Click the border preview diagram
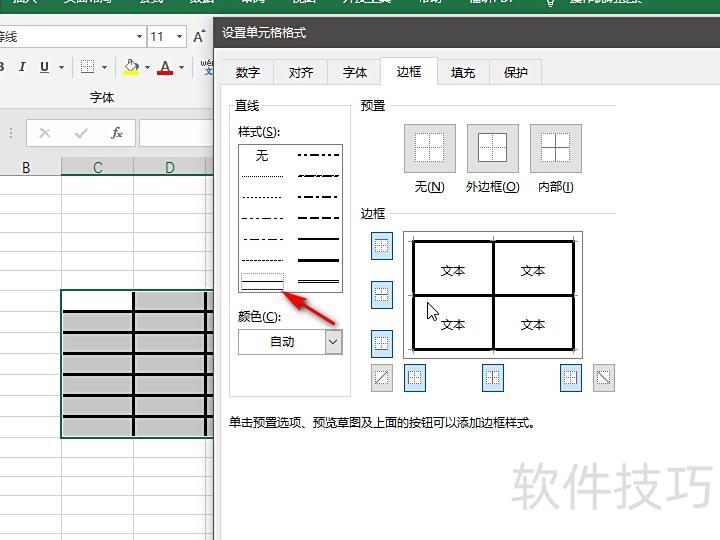This screenshot has height=540, width=720. point(493,295)
